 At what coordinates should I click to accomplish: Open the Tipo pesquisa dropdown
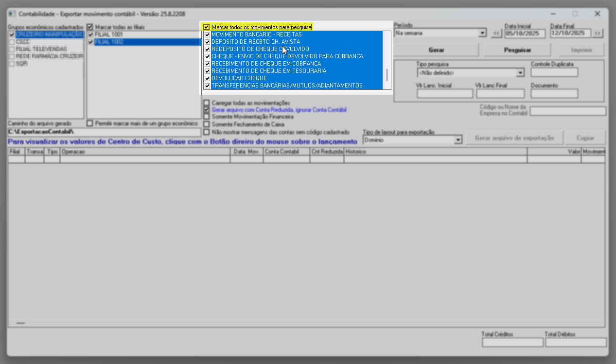tap(520, 73)
